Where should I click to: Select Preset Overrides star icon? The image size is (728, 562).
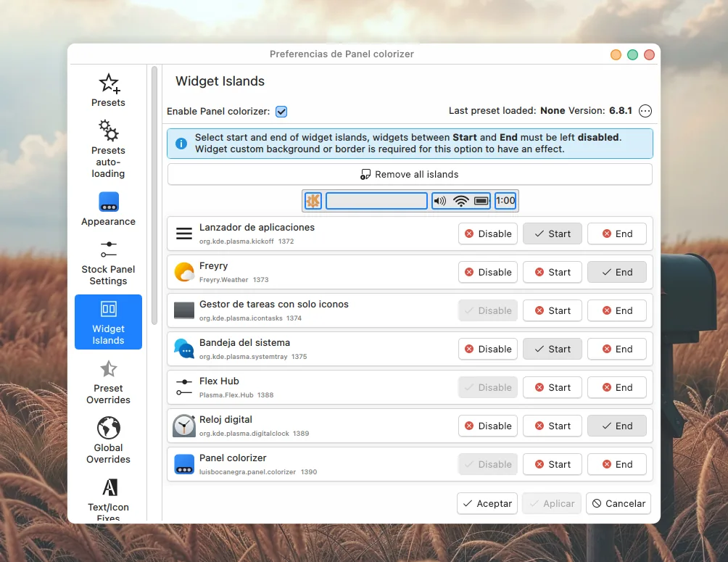pos(108,369)
